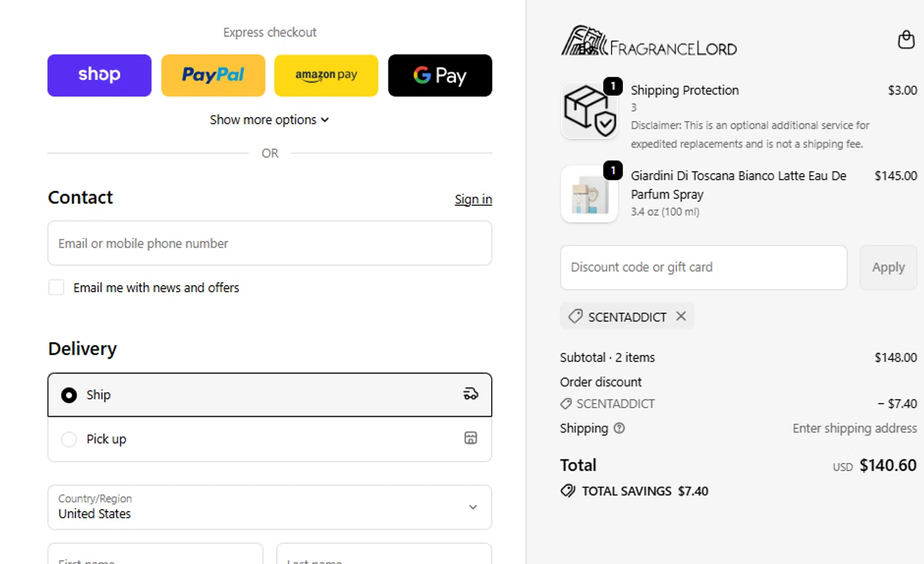Click the Shipping Protection product thumbnail
This screenshot has height=564, width=924.
pyautogui.click(x=590, y=110)
